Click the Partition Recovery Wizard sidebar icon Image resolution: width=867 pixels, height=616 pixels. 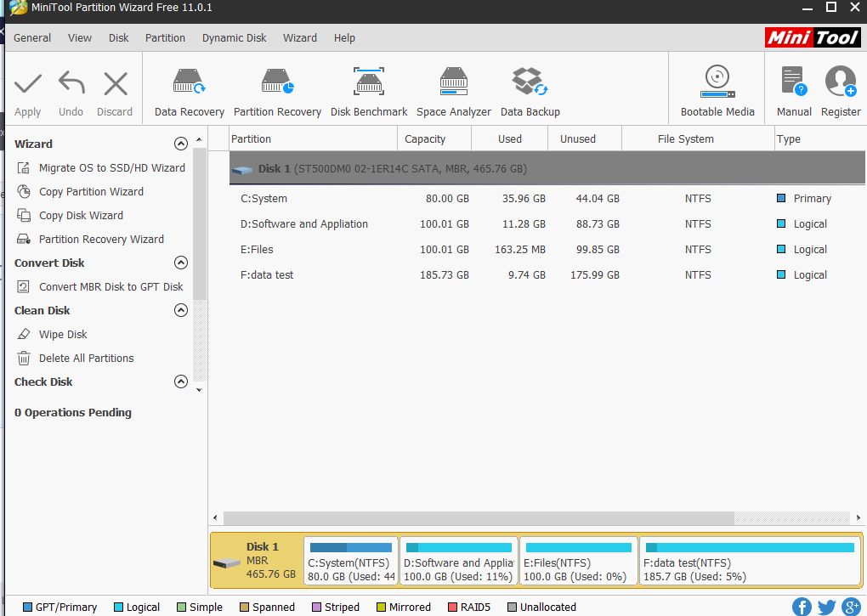point(23,240)
